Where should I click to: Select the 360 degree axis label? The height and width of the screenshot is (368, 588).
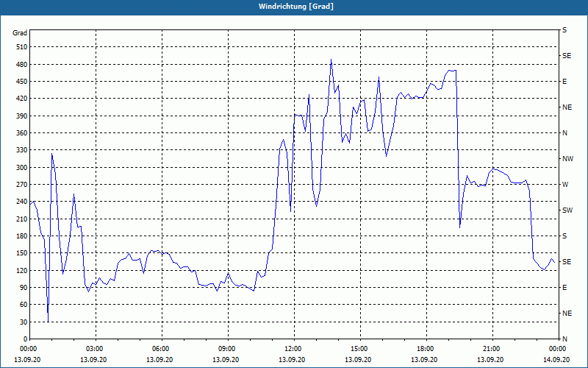click(23, 133)
